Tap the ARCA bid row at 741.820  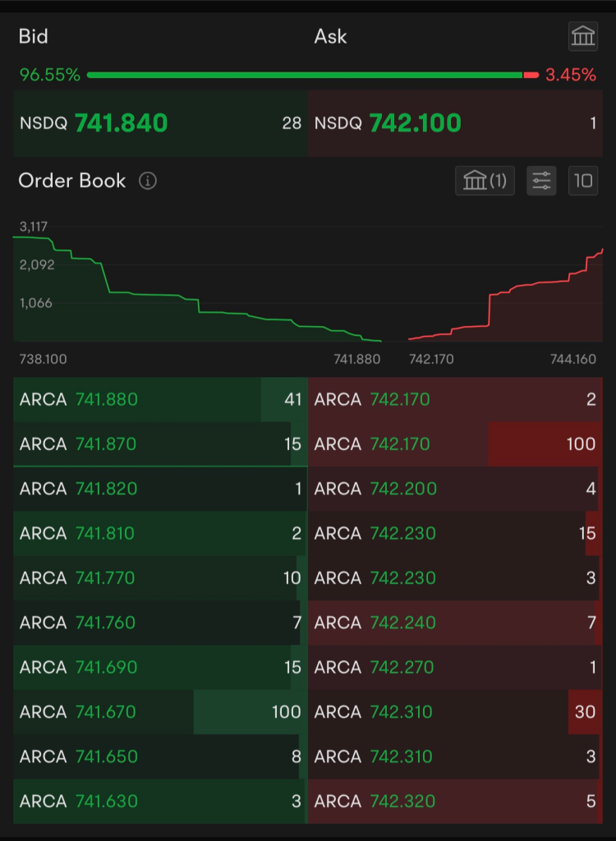(160, 489)
